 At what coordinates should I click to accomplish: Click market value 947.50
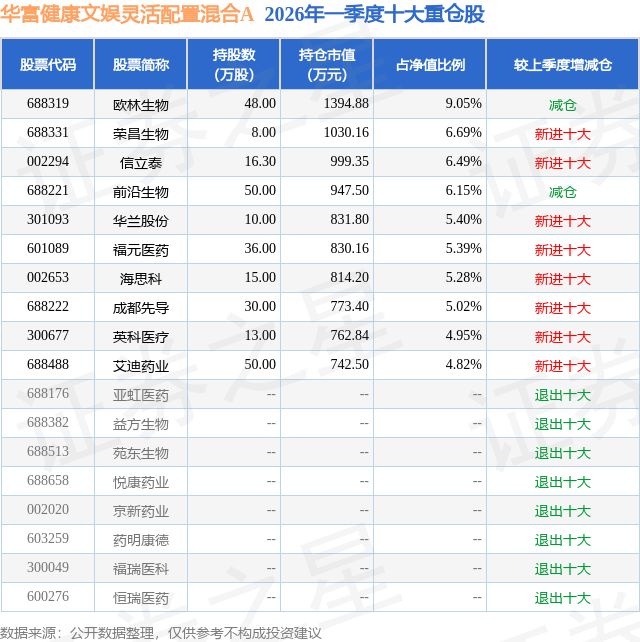click(x=350, y=191)
